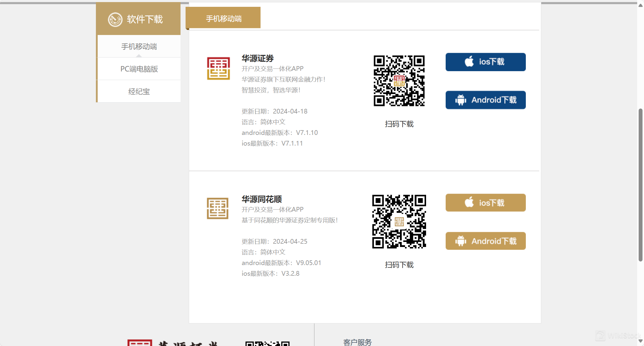Click 扫码下载 under the 华源同花顺 QR code
The height and width of the screenshot is (346, 644).
pos(399,265)
